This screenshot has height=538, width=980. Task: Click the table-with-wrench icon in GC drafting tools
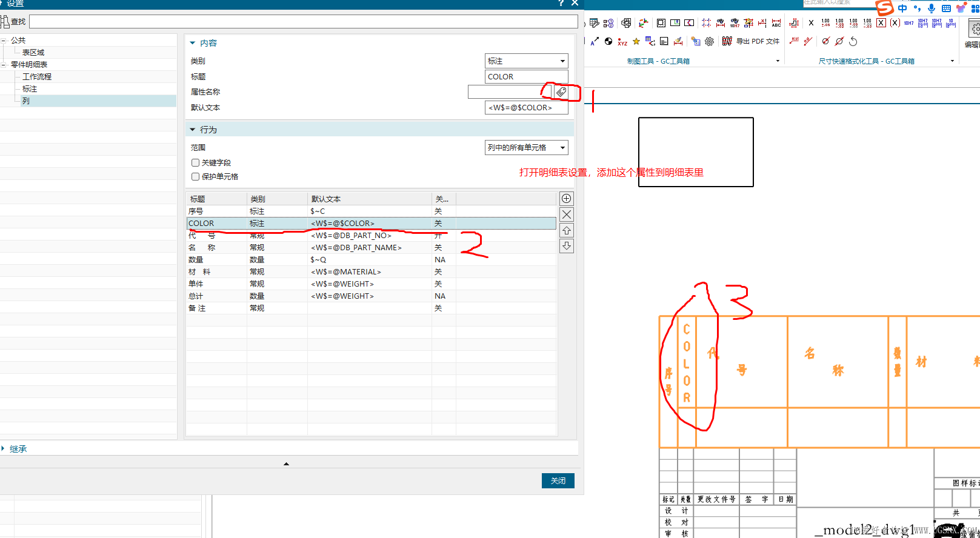click(595, 23)
